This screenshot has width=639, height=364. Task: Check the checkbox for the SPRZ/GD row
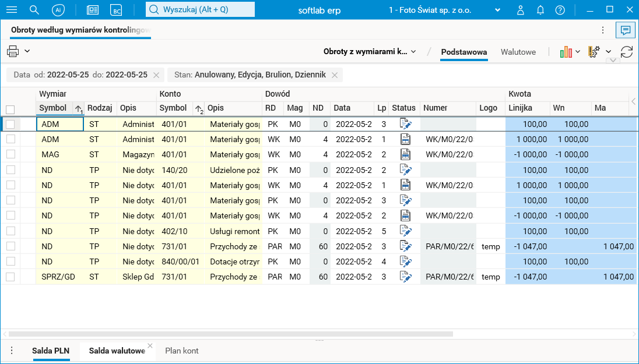pos(10,277)
